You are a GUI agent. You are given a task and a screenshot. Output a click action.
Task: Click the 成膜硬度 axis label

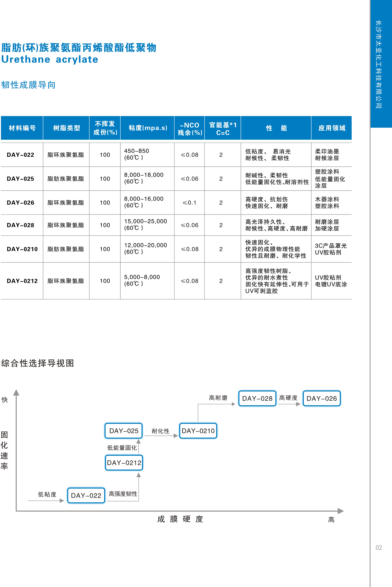pos(180,519)
